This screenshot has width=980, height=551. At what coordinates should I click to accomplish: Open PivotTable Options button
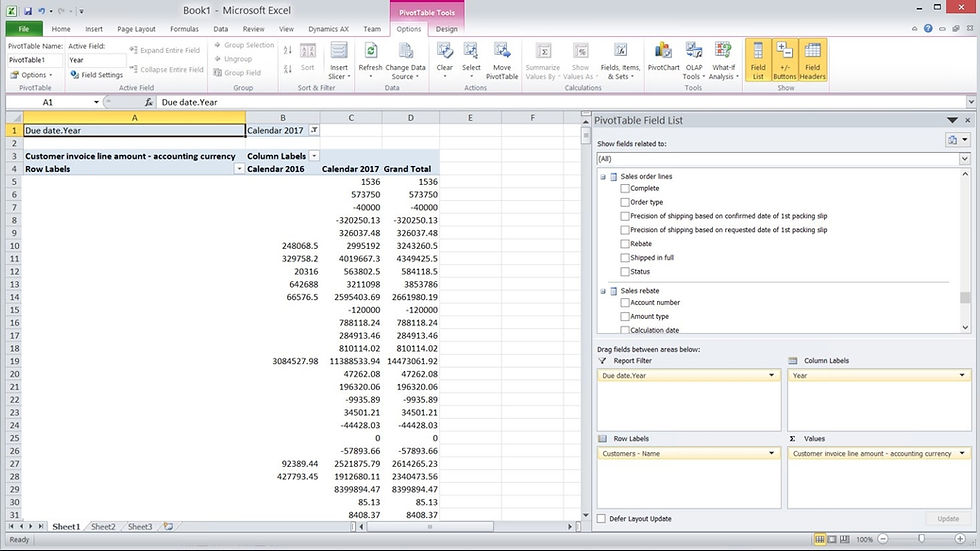(31, 74)
